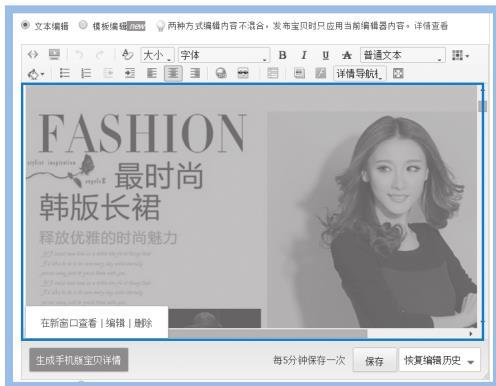
Task: Click 在新窗口查看 link on image
Action: coord(69,323)
